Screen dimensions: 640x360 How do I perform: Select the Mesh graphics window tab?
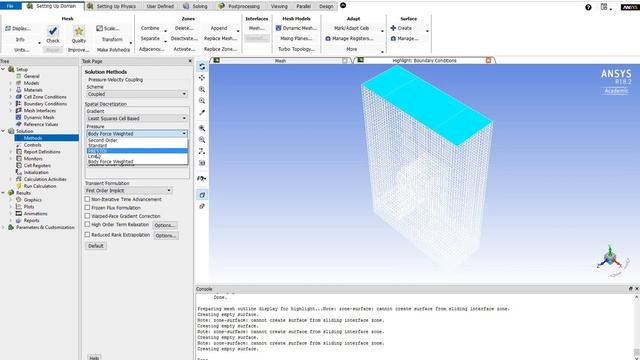(x=280, y=60)
